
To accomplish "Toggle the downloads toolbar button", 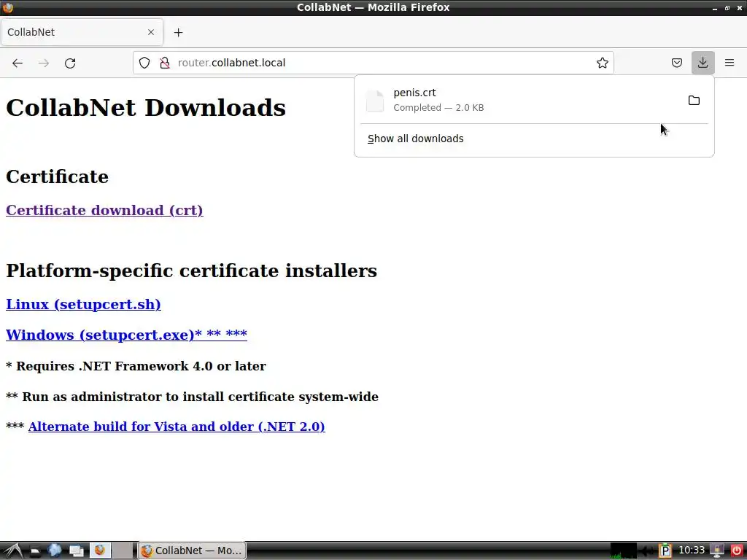I will (703, 63).
